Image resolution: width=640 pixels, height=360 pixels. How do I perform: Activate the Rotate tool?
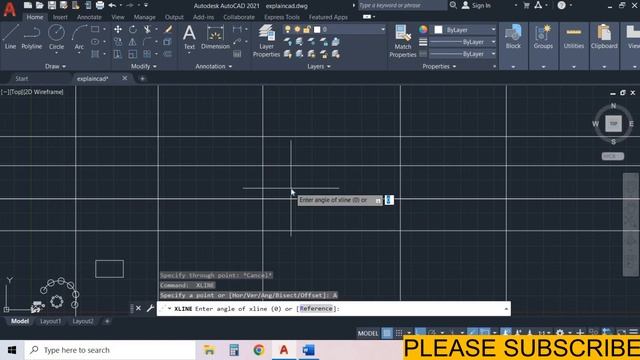tap(133, 29)
